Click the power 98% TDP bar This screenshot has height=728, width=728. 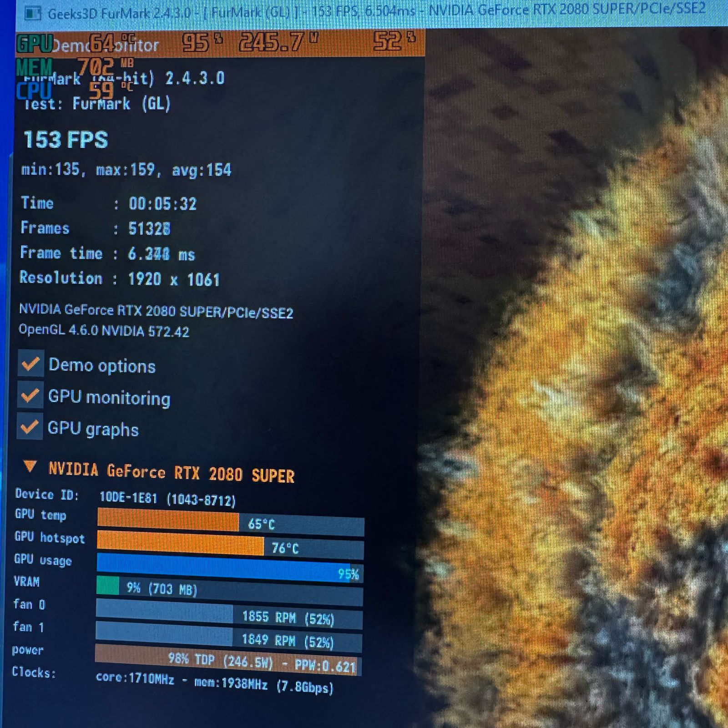pos(228,661)
